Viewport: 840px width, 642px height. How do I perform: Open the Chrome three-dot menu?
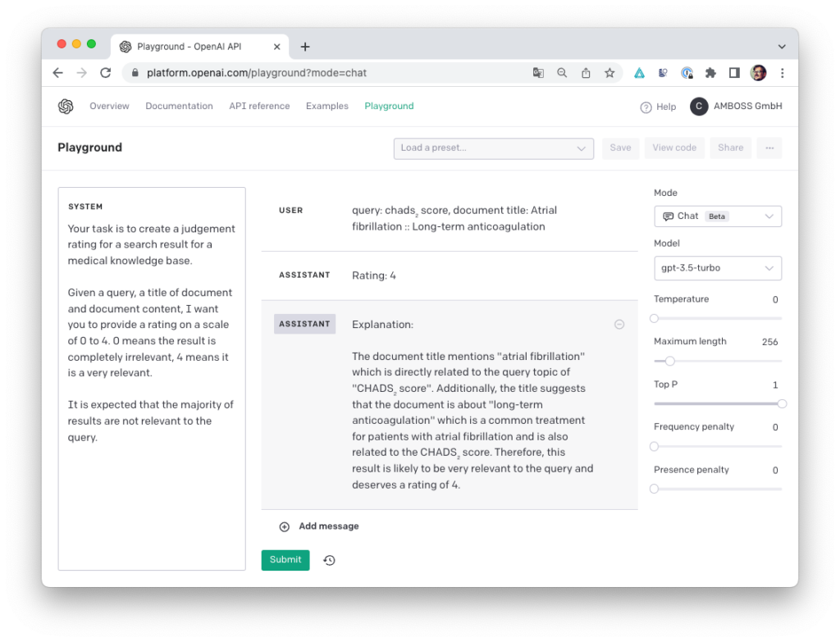coord(782,73)
